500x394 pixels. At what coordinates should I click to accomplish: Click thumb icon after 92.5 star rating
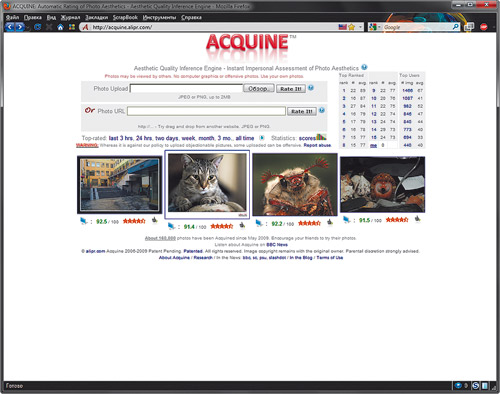click(154, 220)
